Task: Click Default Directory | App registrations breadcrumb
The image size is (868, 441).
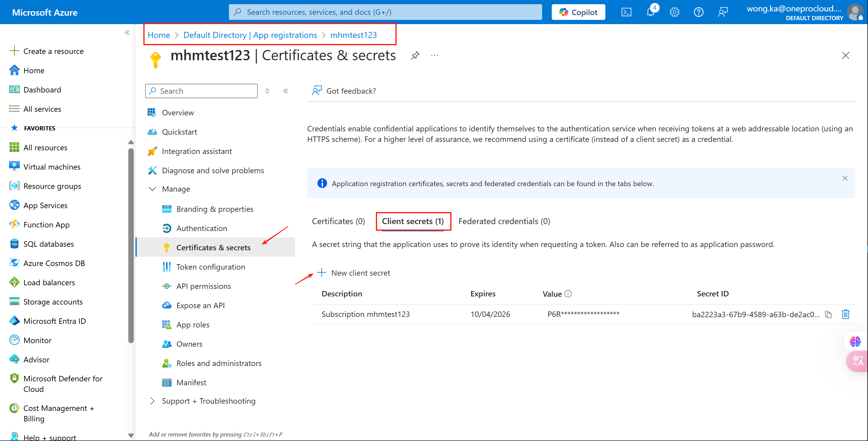Action: tap(250, 35)
